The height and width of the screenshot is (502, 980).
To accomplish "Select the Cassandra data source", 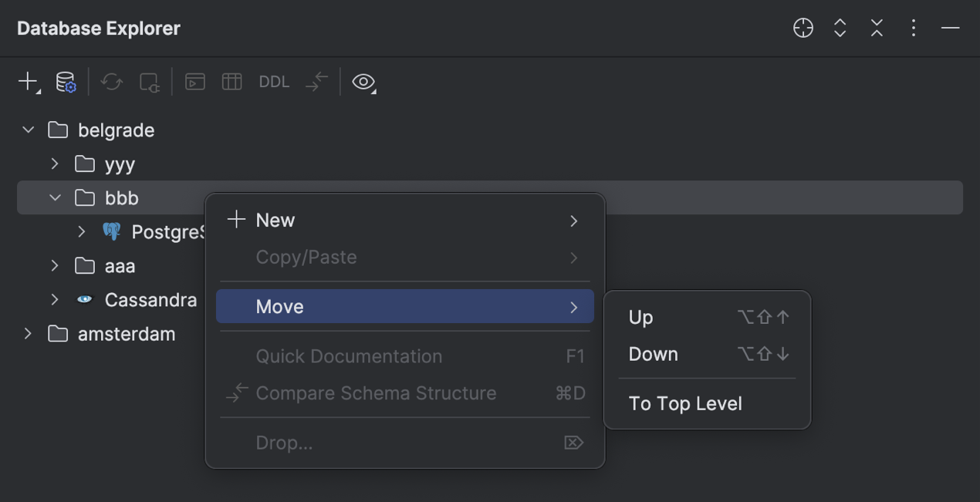I will pyautogui.click(x=150, y=300).
